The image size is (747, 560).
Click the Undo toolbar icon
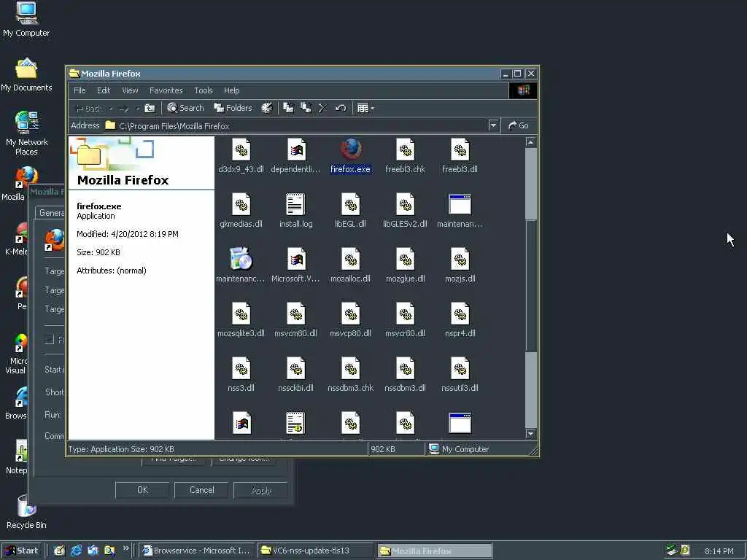click(340, 108)
